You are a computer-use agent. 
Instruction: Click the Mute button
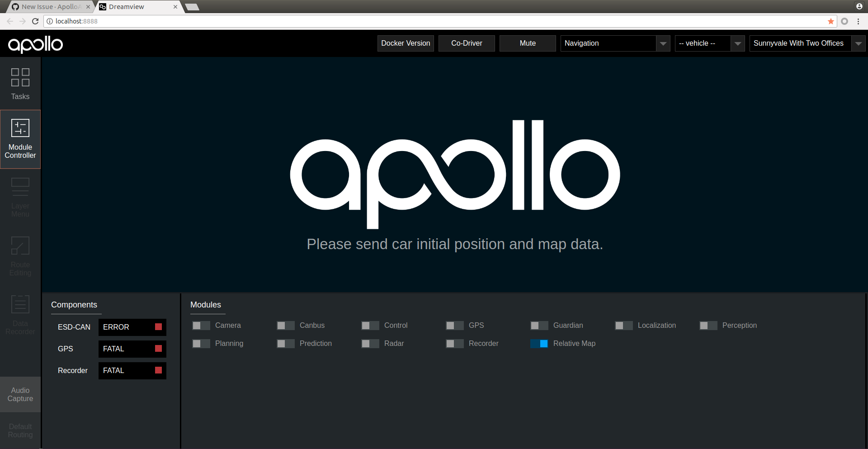pyautogui.click(x=528, y=43)
